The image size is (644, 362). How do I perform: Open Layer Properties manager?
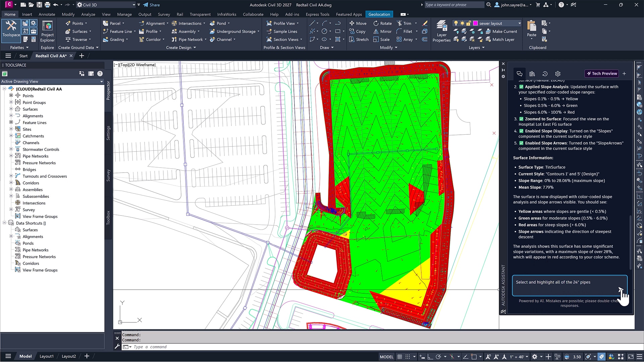click(441, 31)
